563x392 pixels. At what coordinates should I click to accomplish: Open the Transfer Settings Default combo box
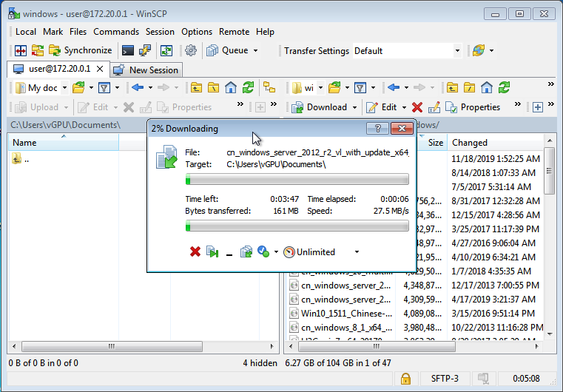point(407,51)
